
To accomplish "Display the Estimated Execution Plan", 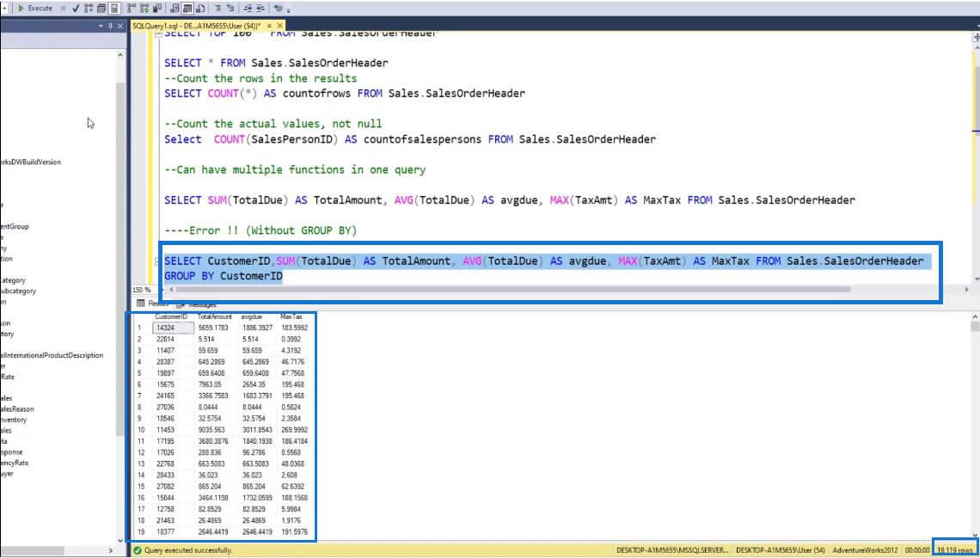I will tap(89, 8).
